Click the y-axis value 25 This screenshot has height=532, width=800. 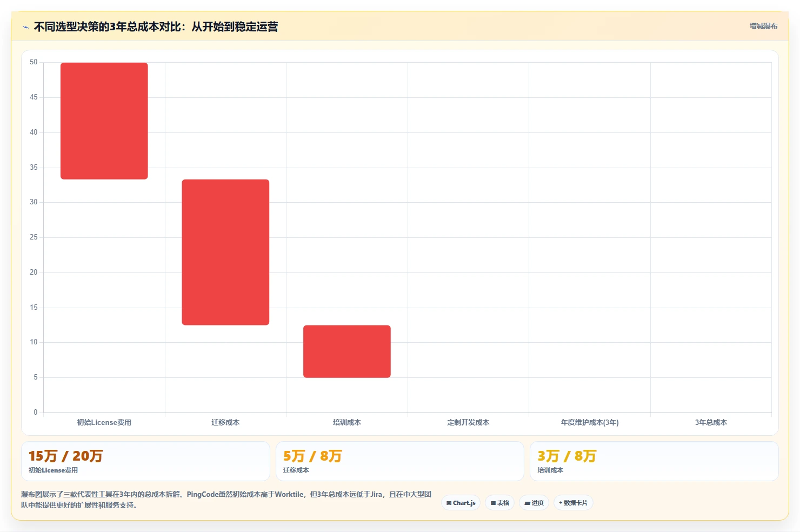tap(34, 237)
